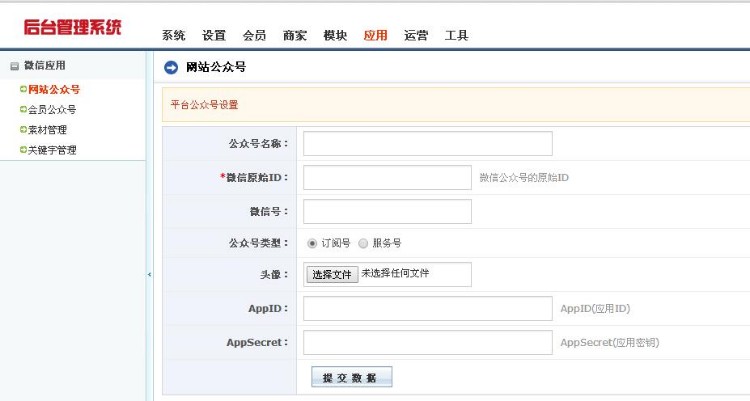Click the 未选择任何文件 text

tap(395, 273)
